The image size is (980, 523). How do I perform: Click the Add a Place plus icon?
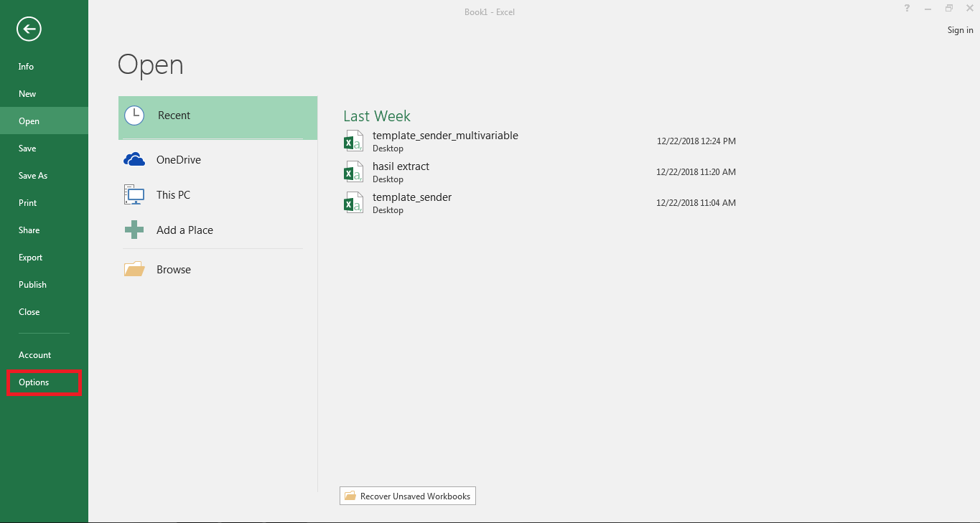point(134,230)
